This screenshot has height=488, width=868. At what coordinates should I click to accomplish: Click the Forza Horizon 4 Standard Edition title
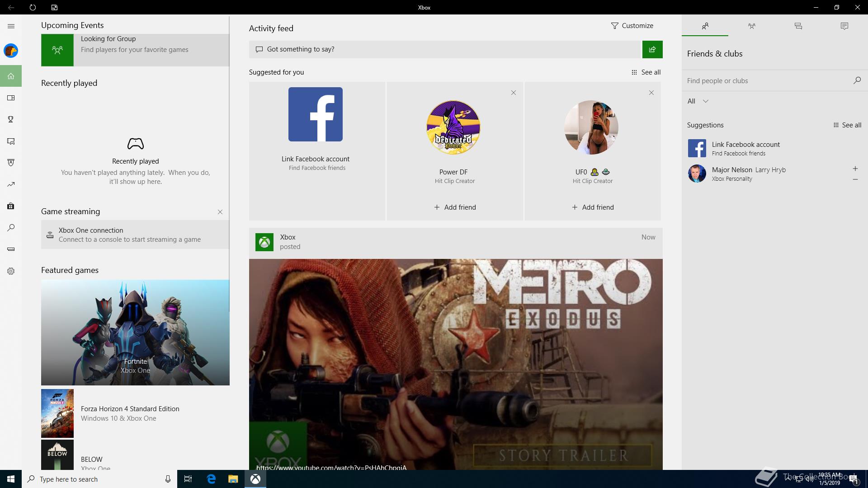point(130,409)
